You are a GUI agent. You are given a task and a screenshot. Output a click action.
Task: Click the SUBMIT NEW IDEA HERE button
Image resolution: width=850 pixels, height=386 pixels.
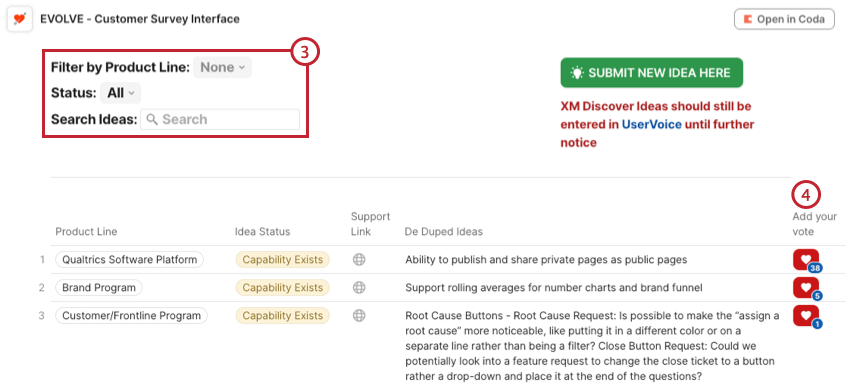coord(652,73)
